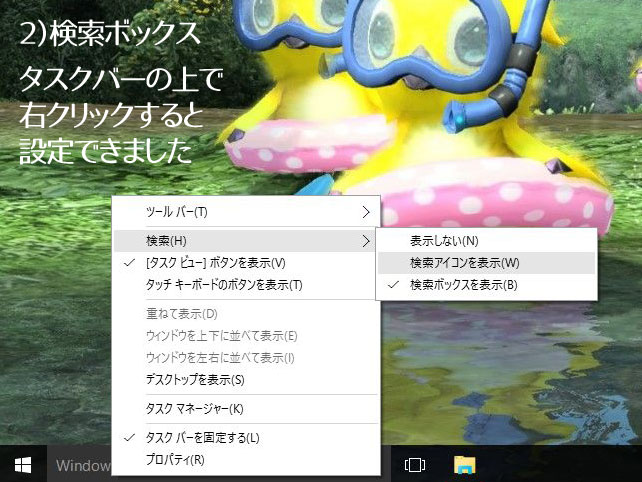Click the taskbar search box
The height and width of the screenshot is (482, 642).
point(79,466)
